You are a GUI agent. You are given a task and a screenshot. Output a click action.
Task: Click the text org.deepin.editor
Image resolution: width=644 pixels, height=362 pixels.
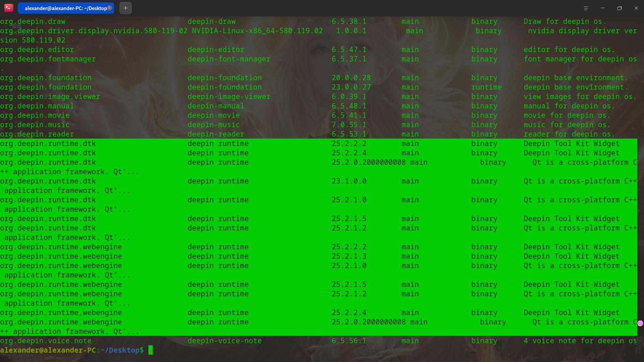pyautogui.click(x=37, y=50)
